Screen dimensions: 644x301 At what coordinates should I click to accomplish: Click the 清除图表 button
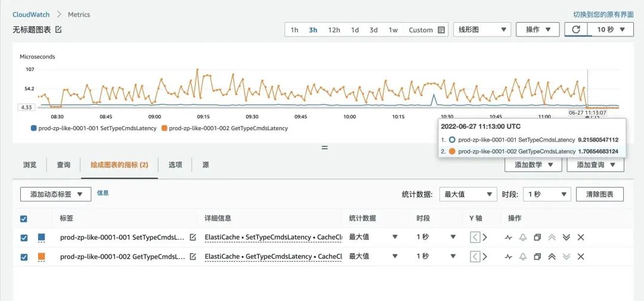point(600,194)
